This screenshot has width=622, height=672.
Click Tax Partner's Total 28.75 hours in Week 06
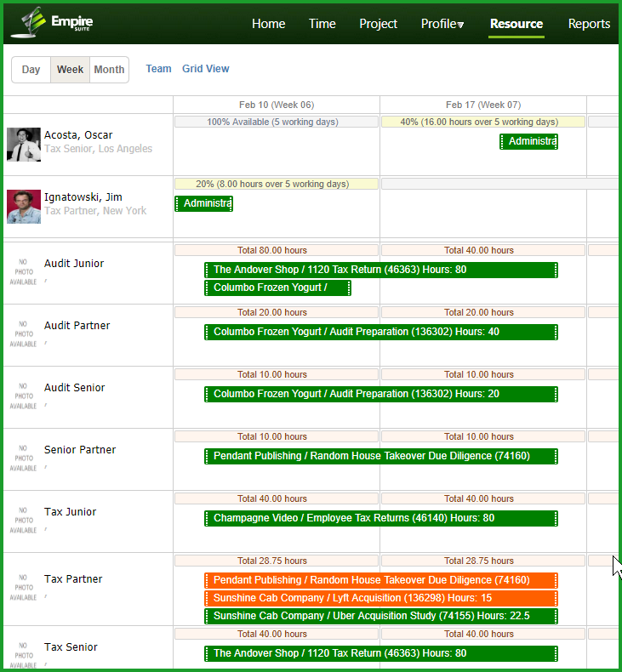click(276, 561)
